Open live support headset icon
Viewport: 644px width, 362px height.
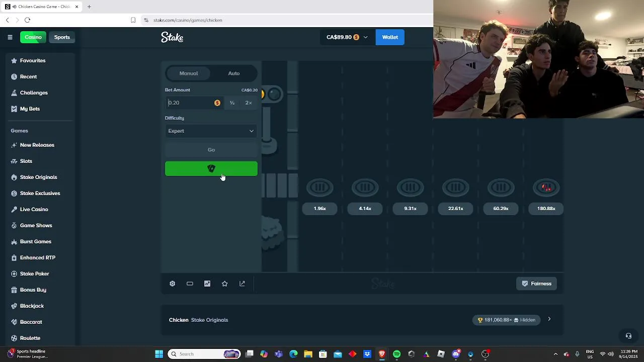(628, 336)
